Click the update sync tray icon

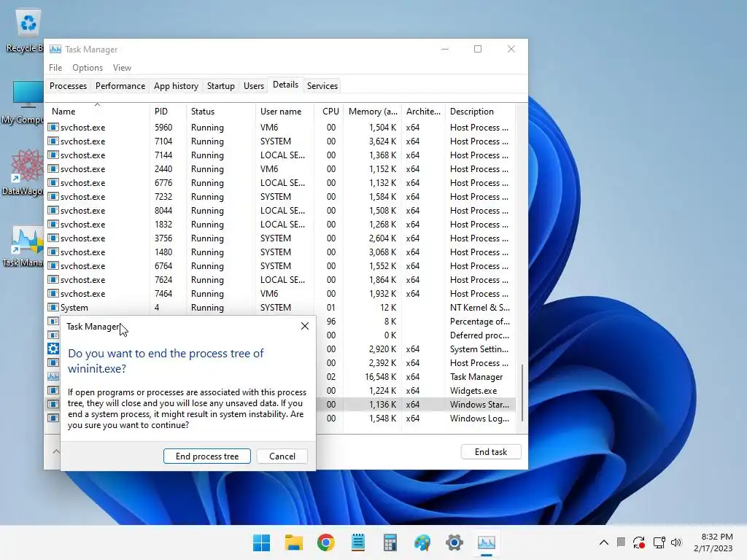pos(639,542)
